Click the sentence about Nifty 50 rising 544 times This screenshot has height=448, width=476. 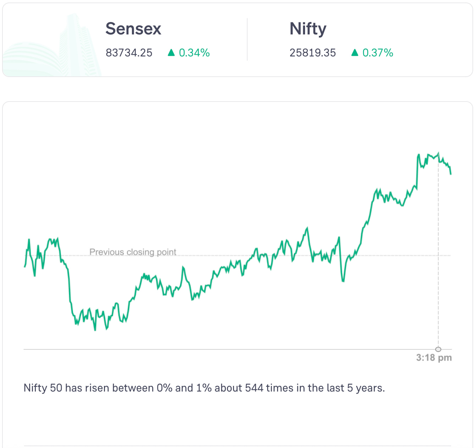[x=204, y=388]
